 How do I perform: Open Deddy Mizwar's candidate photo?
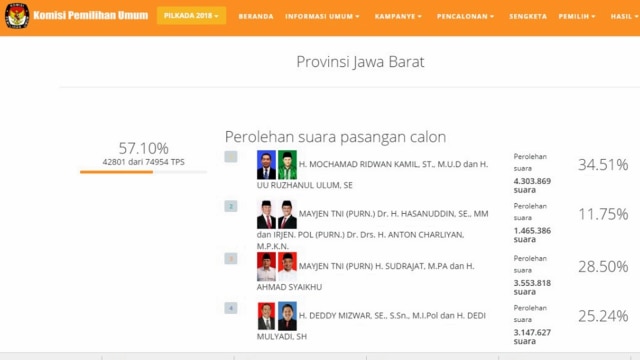tap(266, 316)
